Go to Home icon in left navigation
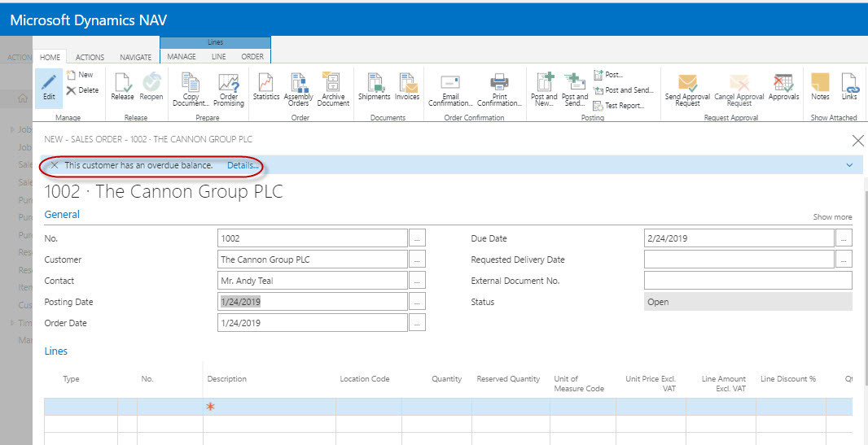868x445 pixels. tap(24, 99)
